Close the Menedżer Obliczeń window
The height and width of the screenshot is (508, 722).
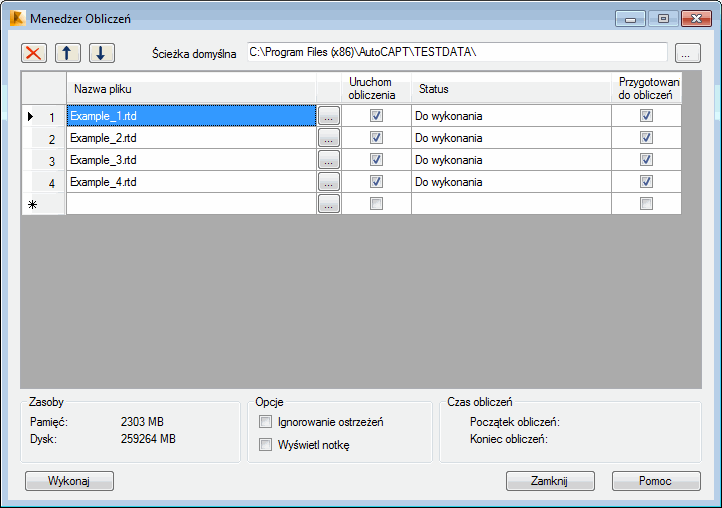[696, 19]
